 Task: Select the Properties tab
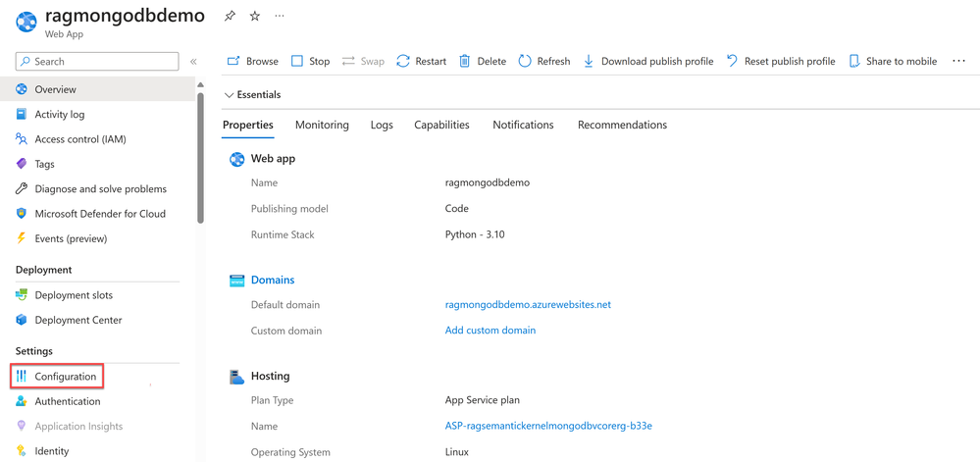pyautogui.click(x=248, y=125)
